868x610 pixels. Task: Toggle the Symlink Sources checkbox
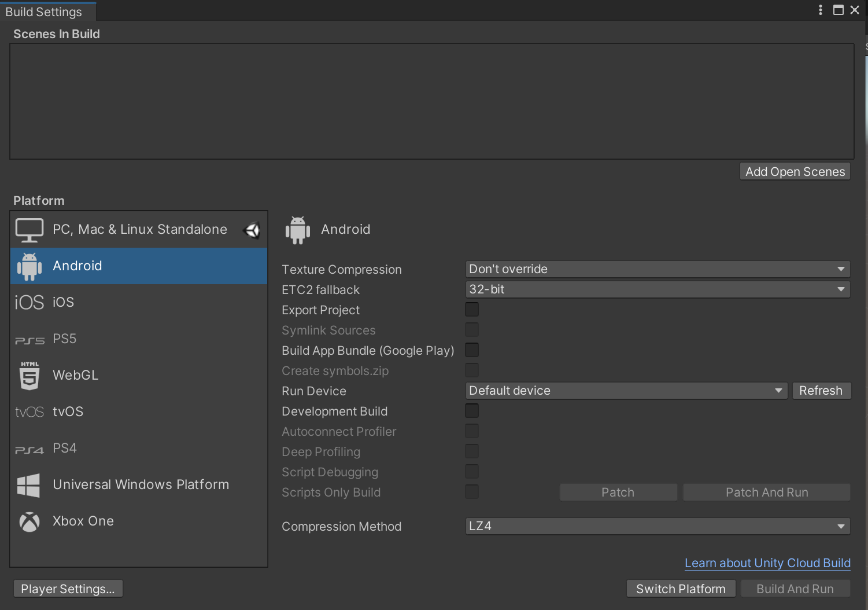point(472,329)
